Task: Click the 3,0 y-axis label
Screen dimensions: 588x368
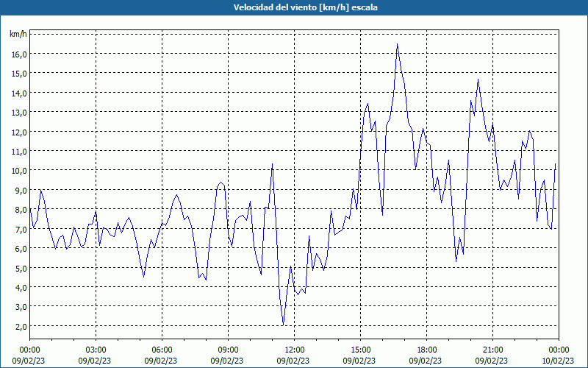Action: click(21, 307)
